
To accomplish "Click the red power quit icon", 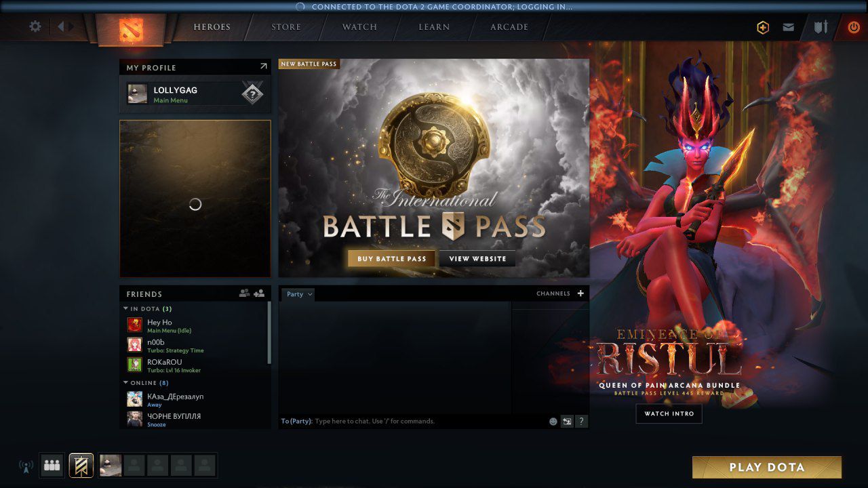I will tap(853, 27).
